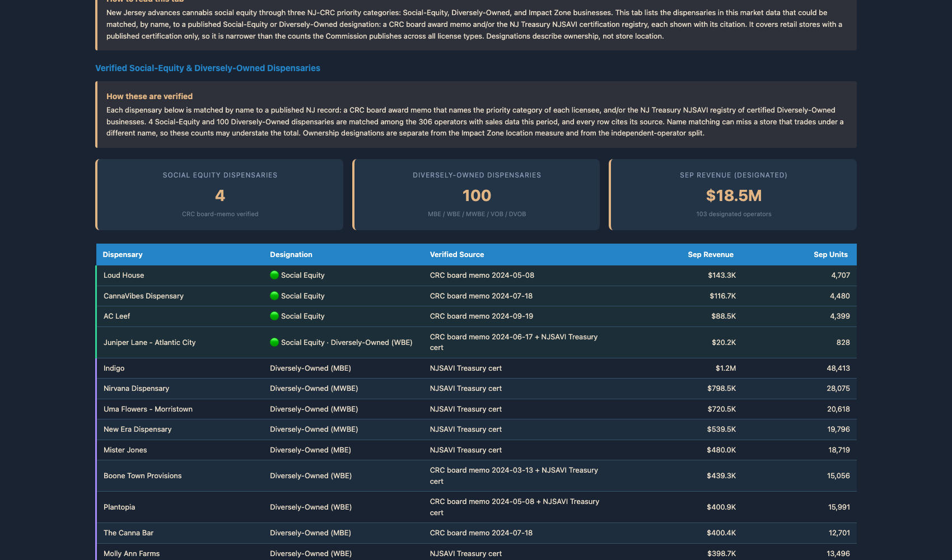Click the 20,618 units value for Uma Flowers

pos(838,409)
